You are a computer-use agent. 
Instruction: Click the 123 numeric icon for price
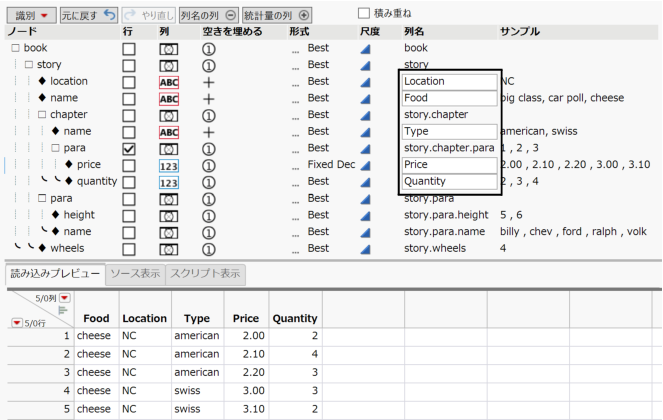tap(169, 165)
